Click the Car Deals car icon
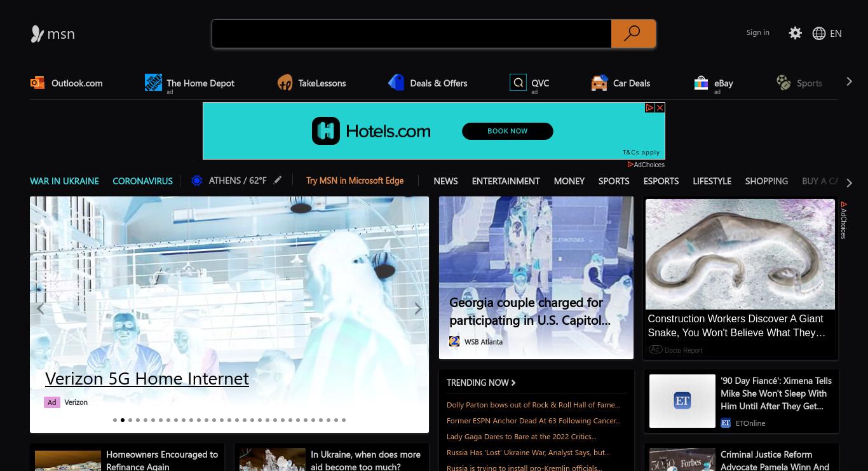The width and height of the screenshot is (868, 471). pos(599,83)
